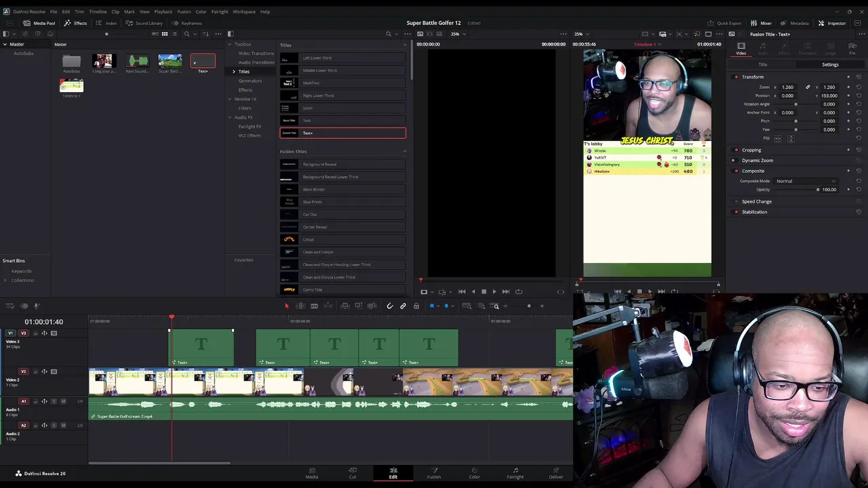Switch the media pool to thumbnail view

pos(165,34)
